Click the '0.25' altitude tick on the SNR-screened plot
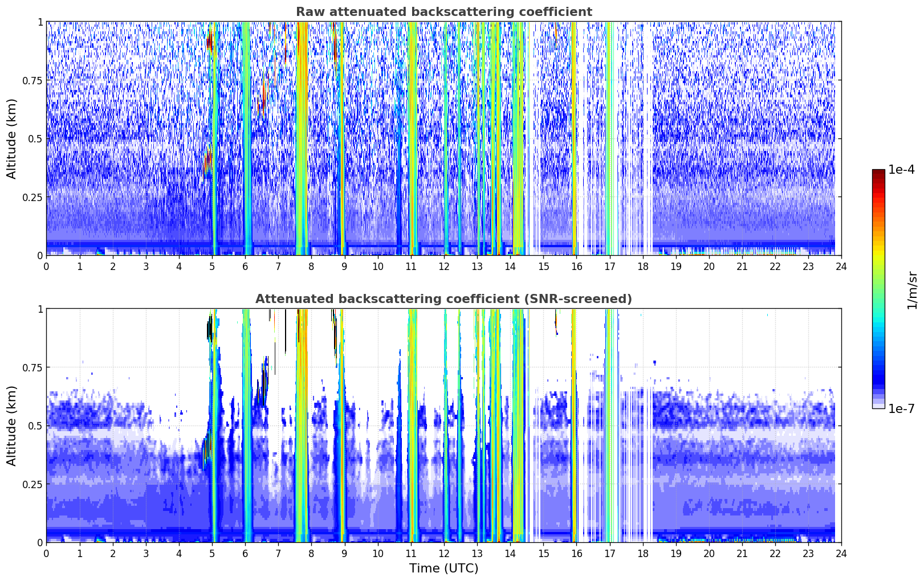This screenshot has height=581, width=924. point(32,484)
